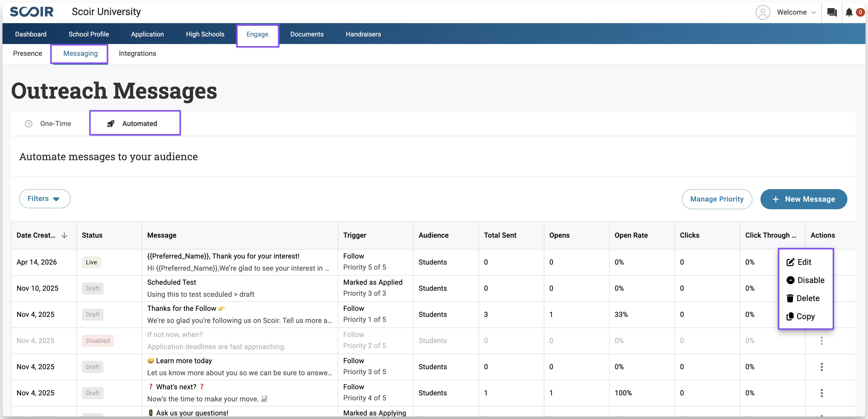868x419 pixels.
Task: Click the notifications bell icon
Action: [x=849, y=13]
